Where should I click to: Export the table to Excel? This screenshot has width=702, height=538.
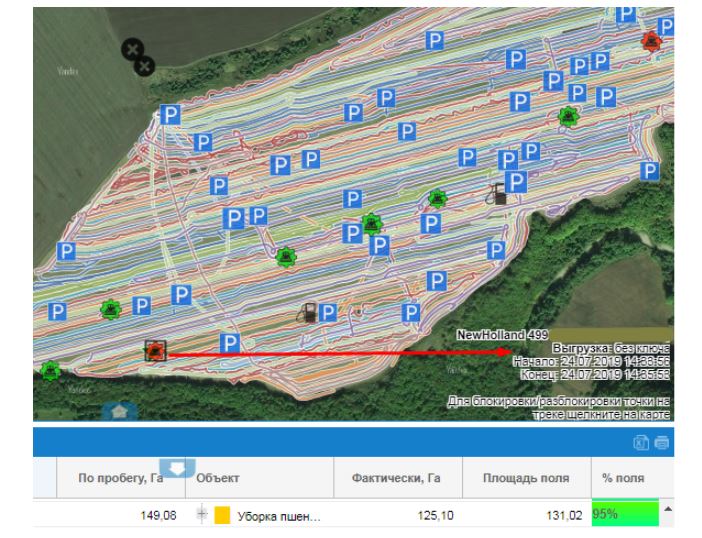tap(641, 443)
